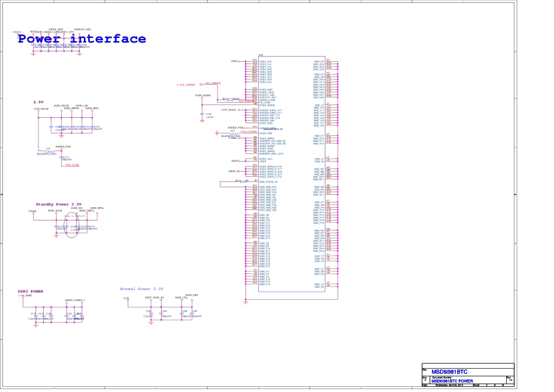
Task: Select the MSD6I981BTC title block text
Action: click(x=449, y=372)
